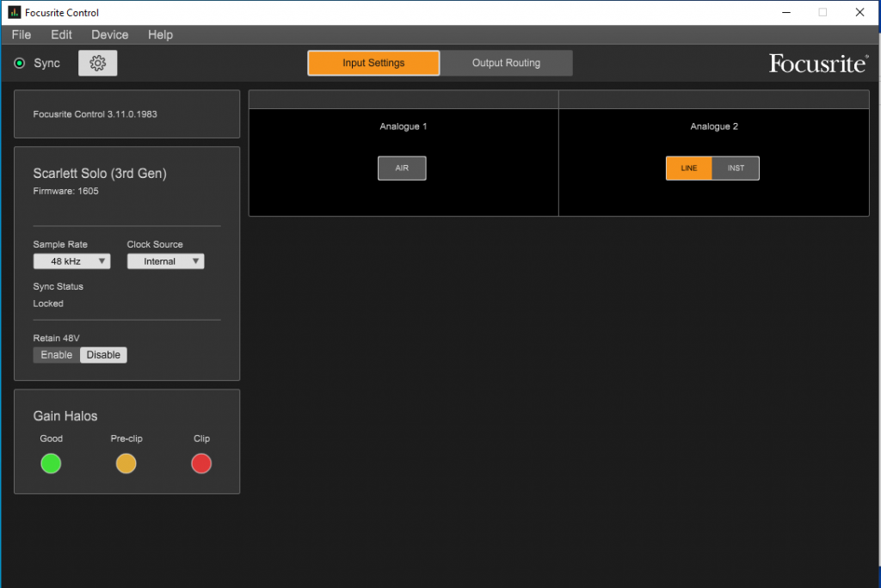Click the Sample Rate label
This screenshot has width=881, height=588.
coord(60,244)
